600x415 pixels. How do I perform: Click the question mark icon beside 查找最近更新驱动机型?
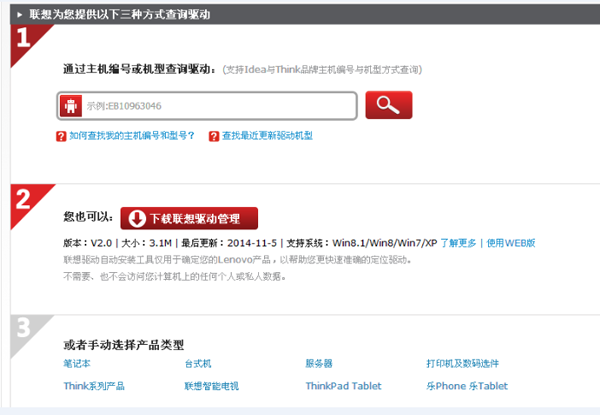214,136
